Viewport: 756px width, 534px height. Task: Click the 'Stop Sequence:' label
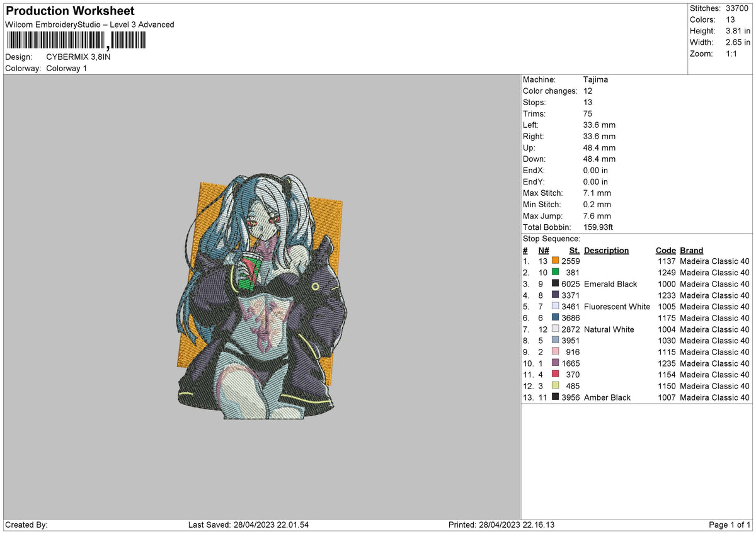pos(551,239)
